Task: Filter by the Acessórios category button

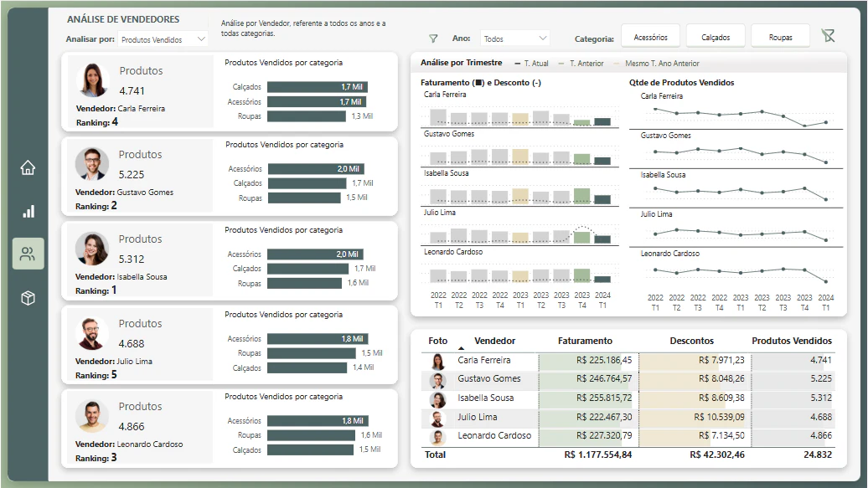Action: click(x=650, y=37)
